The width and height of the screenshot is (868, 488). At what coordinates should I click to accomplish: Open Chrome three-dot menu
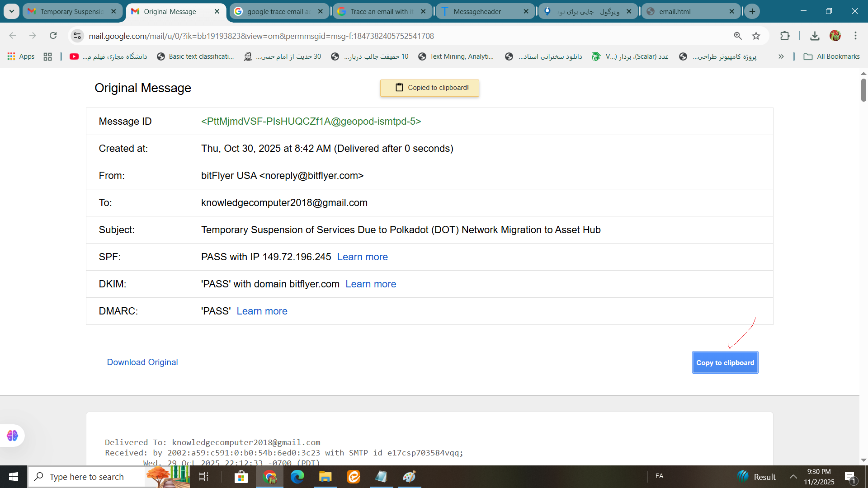tap(855, 36)
